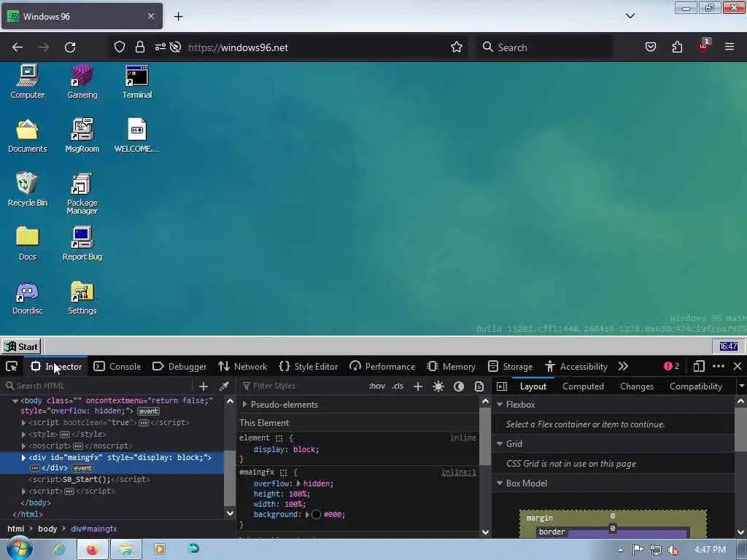Viewport: 747px width, 560px height.
Task: Click the Search HTML field
Action: pyautogui.click(x=98, y=386)
